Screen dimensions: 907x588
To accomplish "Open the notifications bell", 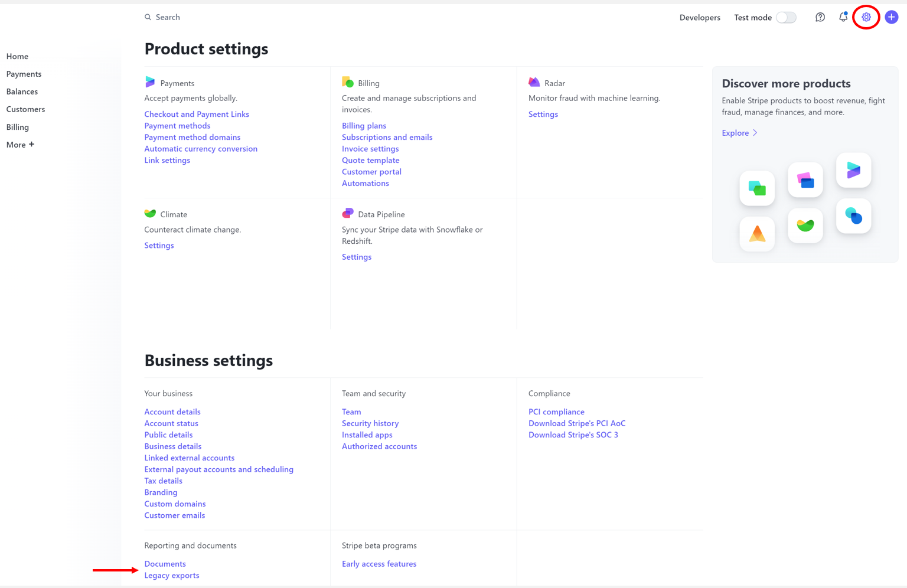I will point(843,17).
